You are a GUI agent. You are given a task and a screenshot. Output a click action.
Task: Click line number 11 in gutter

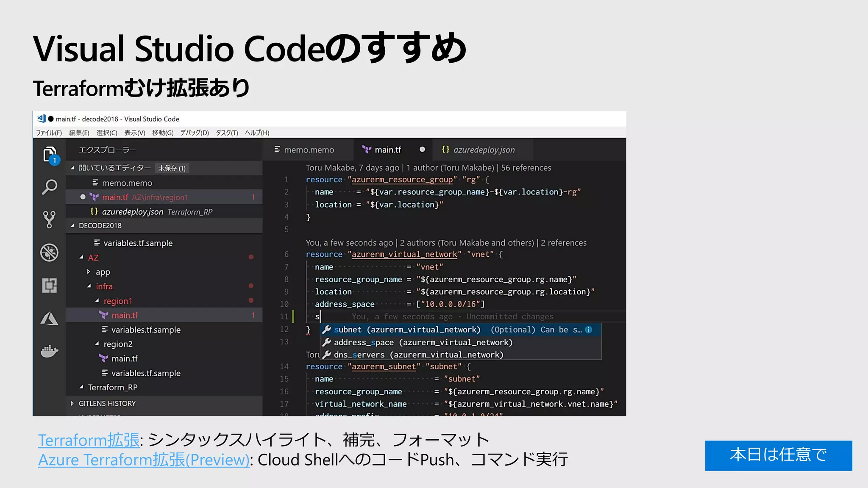point(284,316)
